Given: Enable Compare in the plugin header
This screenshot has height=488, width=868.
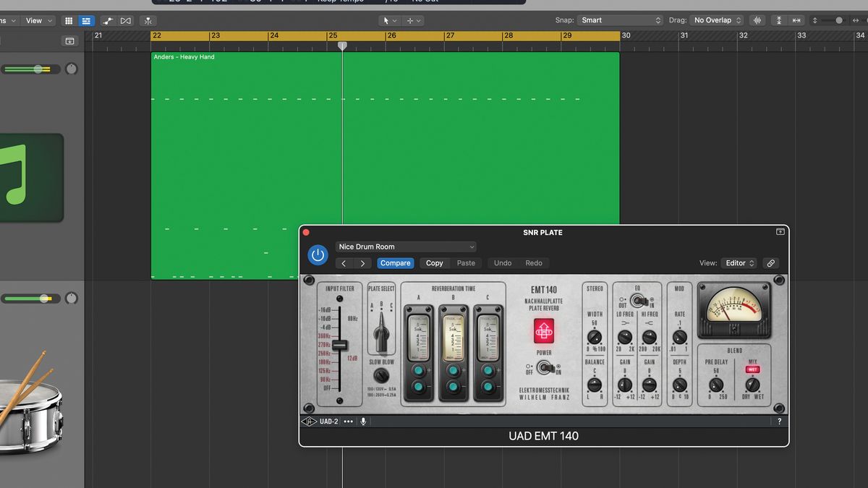Looking at the screenshot, I should [396, 263].
